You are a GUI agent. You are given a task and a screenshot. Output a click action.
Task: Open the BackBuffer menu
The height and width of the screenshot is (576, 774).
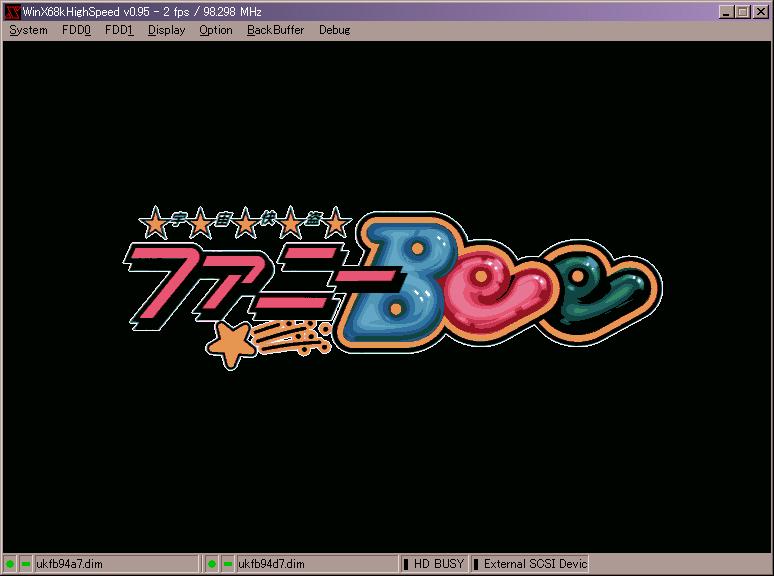click(275, 30)
